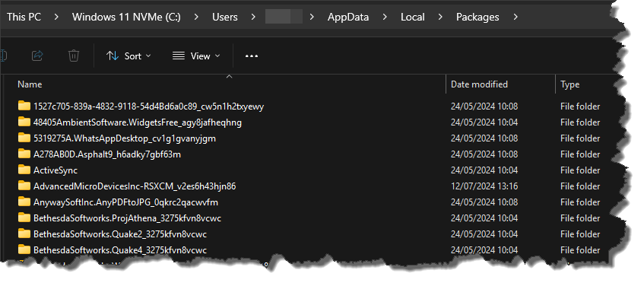Select the A278AB0D.Asphalt9 folder icon
This screenshot has width=644, height=286.
click(24, 154)
